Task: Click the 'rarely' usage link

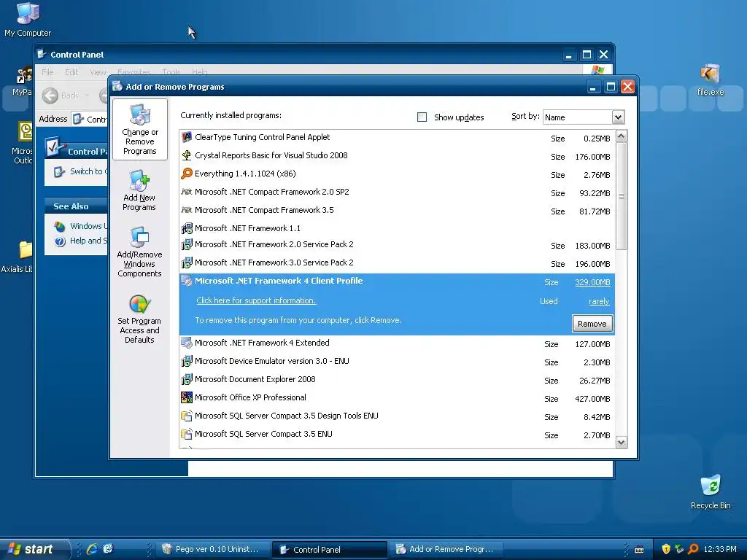Action: (599, 301)
